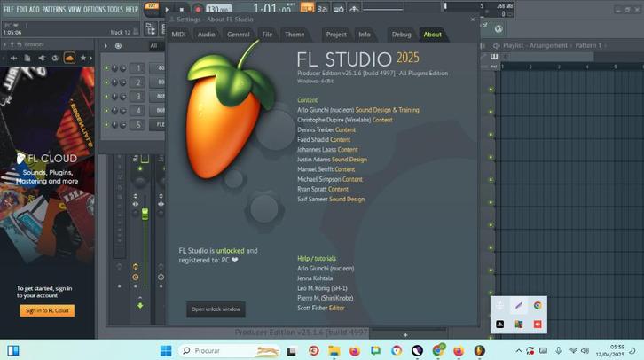
Task: Toggle mute LED of channel 4
Action: tap(106, 111)
